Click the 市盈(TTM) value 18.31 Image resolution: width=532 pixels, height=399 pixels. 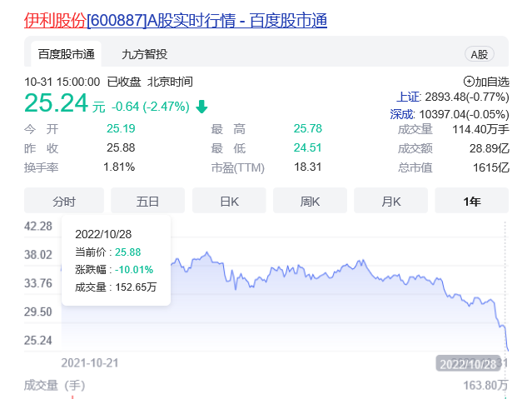tap(308, 167)
